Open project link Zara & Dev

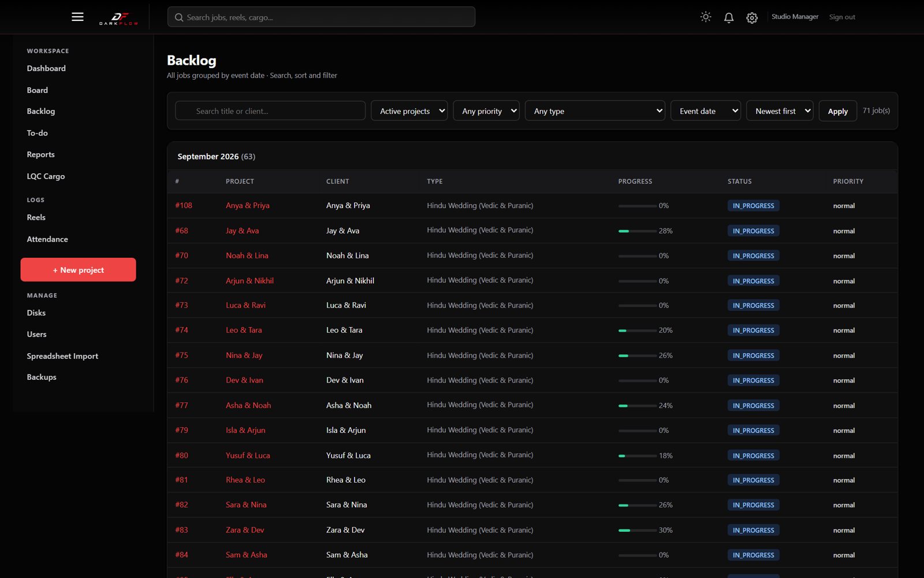point(245,530)
